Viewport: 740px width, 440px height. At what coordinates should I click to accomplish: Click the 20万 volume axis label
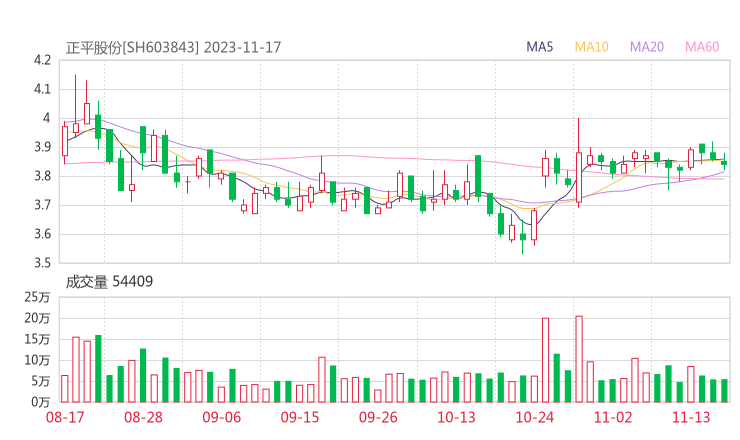tap(37, 318)
